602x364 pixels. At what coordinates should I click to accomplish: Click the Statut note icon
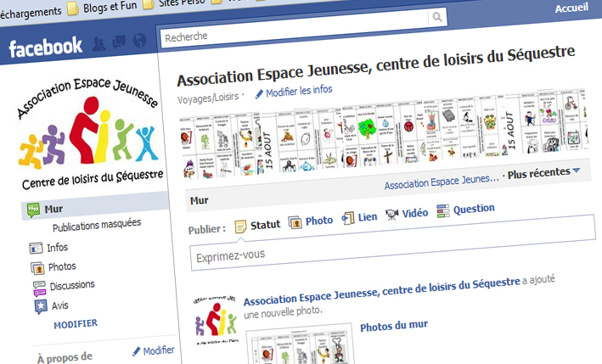tap(240, 227)
